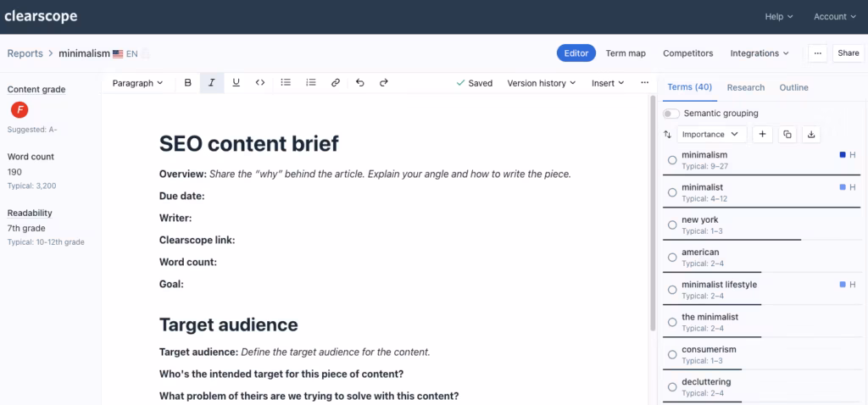
Task: Switch to the Terms (40) tab
Action: click(x=690, y=87)
